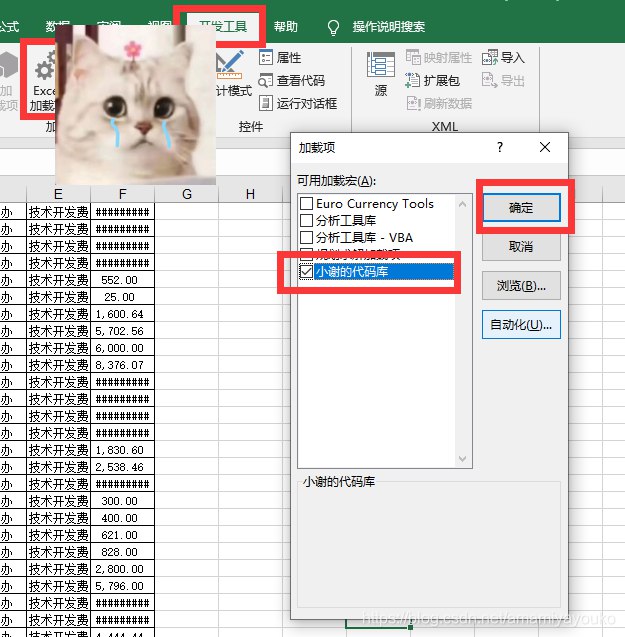Click the 取消 (Cancel) button
Screen dimensions: 625x637
pyautogui.click(x=521, y=247)
